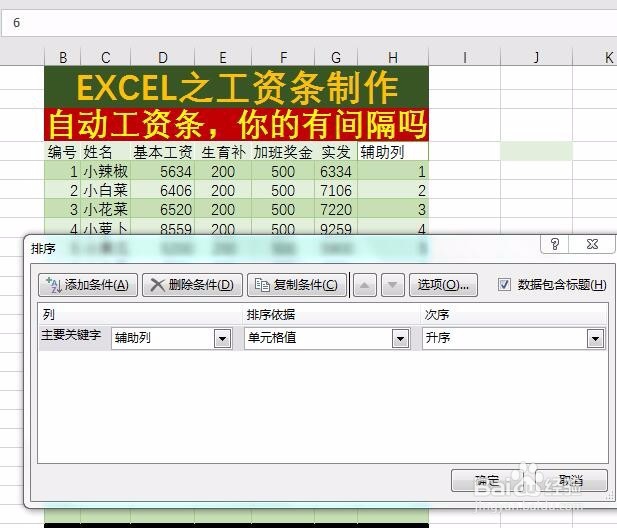Viewport: 617px width, 528px height.
Task: Click the formula bar showing 6
Action: tap(309, 23)
